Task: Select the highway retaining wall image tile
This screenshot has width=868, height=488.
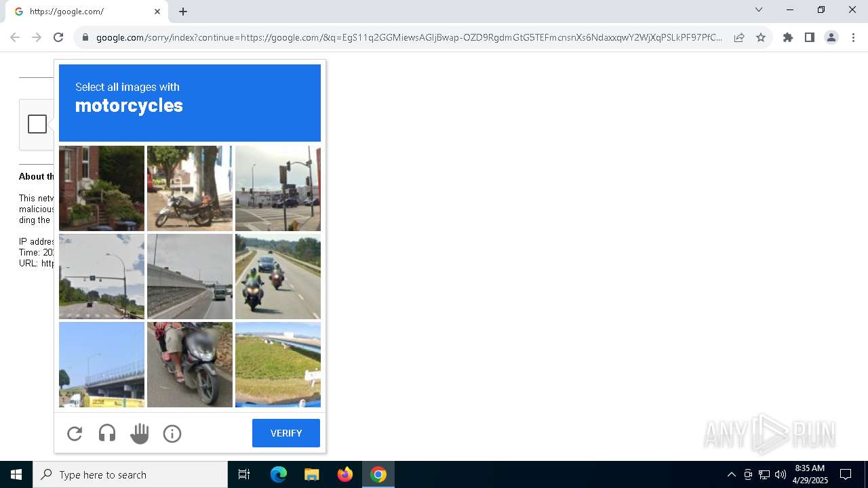Action: pos(190,277)
